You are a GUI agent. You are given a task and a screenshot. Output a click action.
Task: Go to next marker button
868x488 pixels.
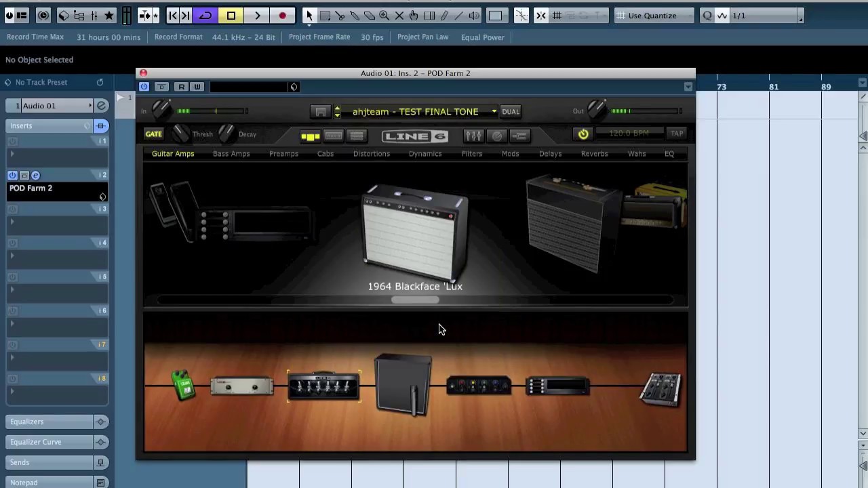186,16
